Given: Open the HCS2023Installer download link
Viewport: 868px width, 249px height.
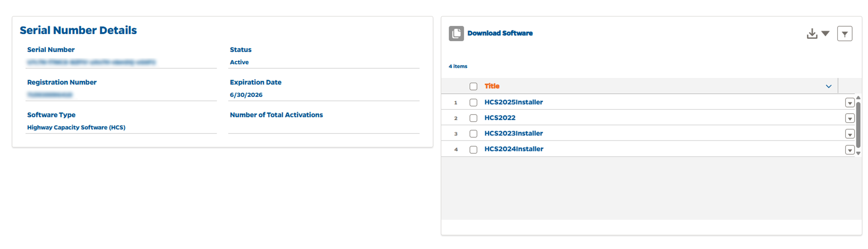Looking at the screenshot, I should click(514, 133).
